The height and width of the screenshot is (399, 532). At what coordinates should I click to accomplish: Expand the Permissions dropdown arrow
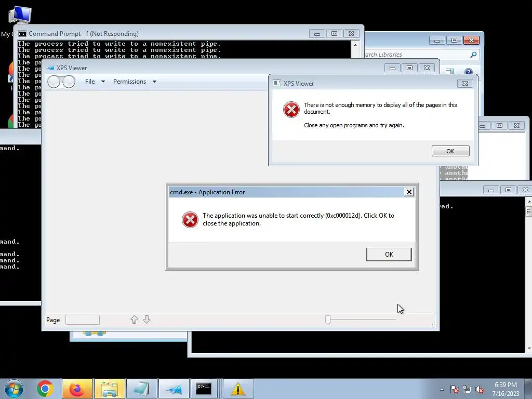click(x=154, y=82)
